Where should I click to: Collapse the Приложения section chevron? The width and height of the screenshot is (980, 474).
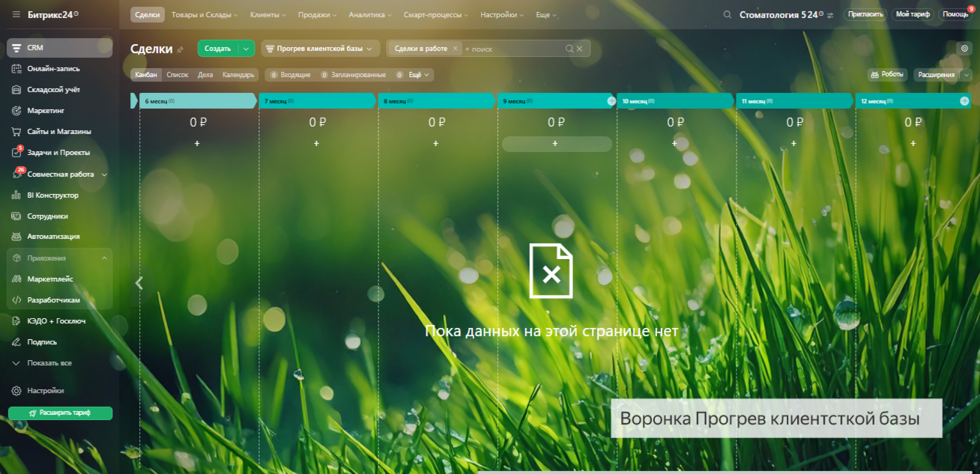tap(104, 258)
